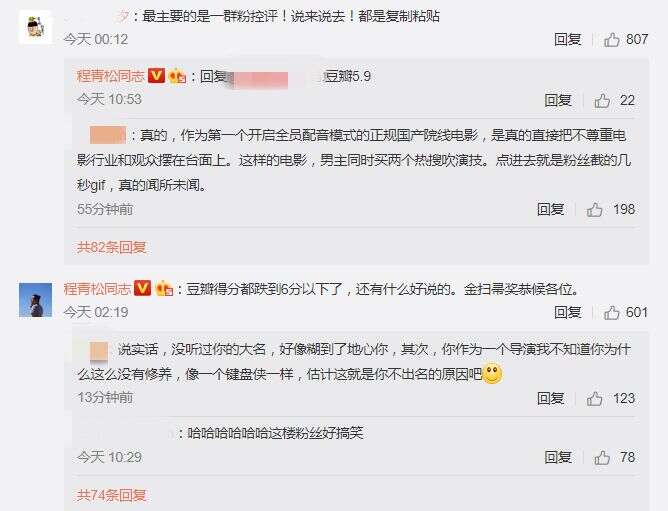Image resolution: width=668 pixels, height=511 pixels.
Task: Open 程青松同志 profile from 02:19 comment
Action: click(x=98, y=289)
